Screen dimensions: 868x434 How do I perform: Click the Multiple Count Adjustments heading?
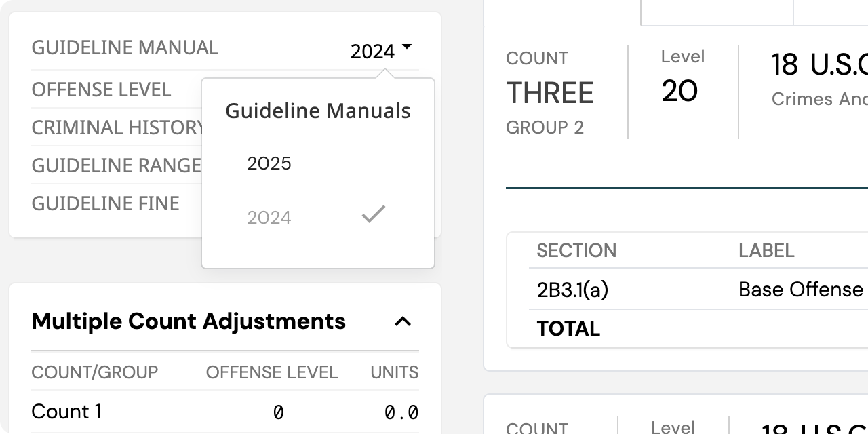[x=189, y=321]
